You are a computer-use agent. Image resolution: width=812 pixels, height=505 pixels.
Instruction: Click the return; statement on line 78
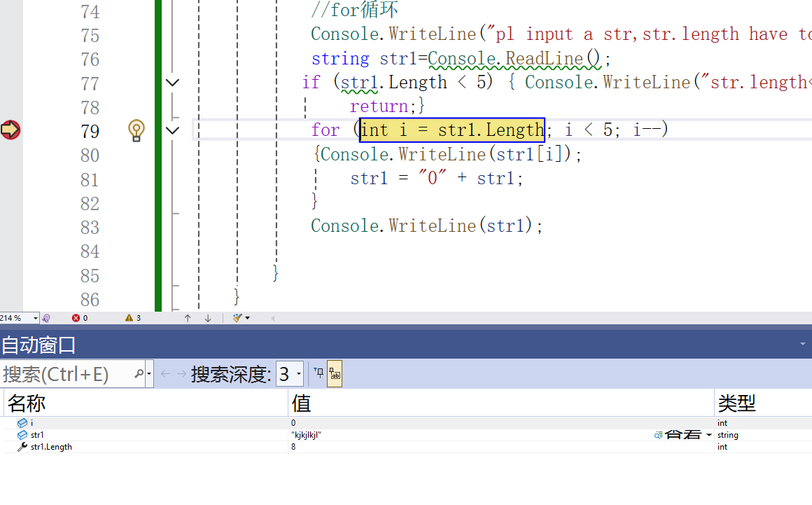coord(383,106)
